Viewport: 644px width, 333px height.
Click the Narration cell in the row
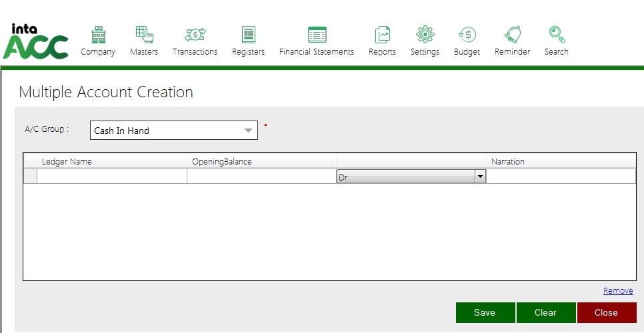pos(560,176)
